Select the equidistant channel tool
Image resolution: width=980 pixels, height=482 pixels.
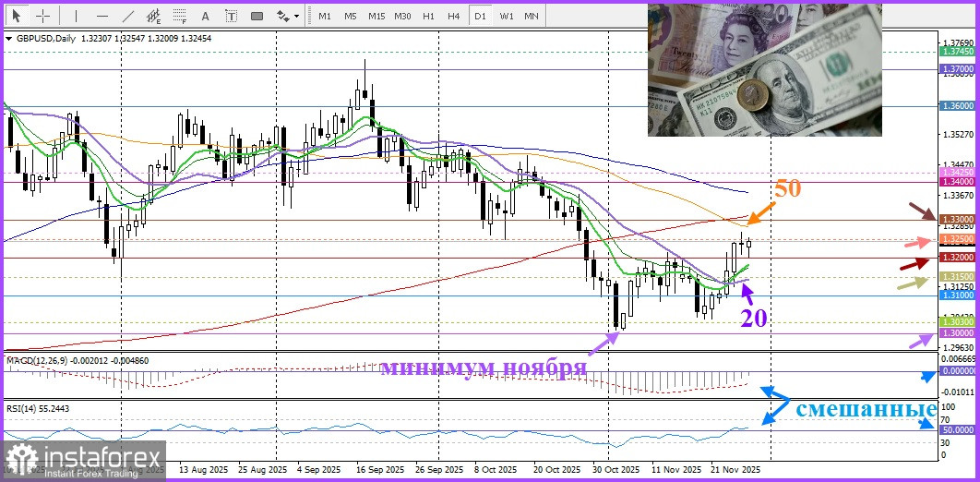pos(153,16)
